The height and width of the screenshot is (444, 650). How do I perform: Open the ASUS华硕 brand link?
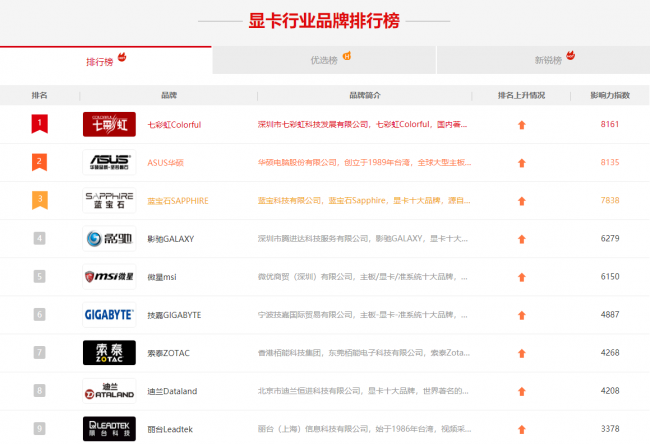(x=165, y=163)
